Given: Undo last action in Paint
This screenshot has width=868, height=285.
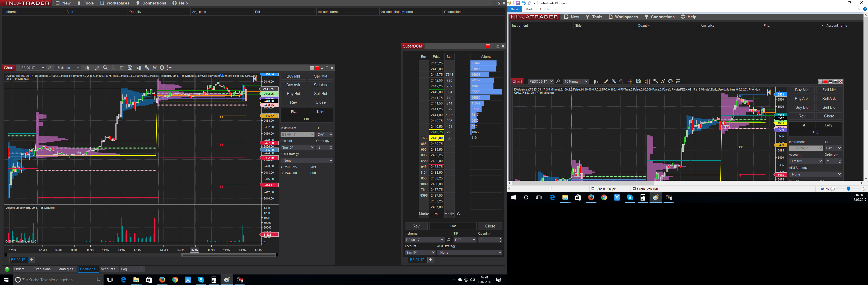Looking at the screenshot, I should [x=524, y=3].
